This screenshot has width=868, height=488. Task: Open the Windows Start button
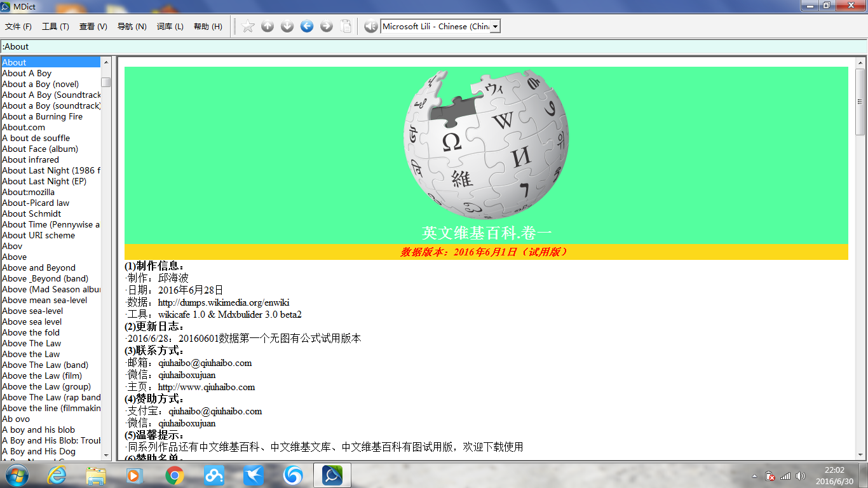coord(16,475)
